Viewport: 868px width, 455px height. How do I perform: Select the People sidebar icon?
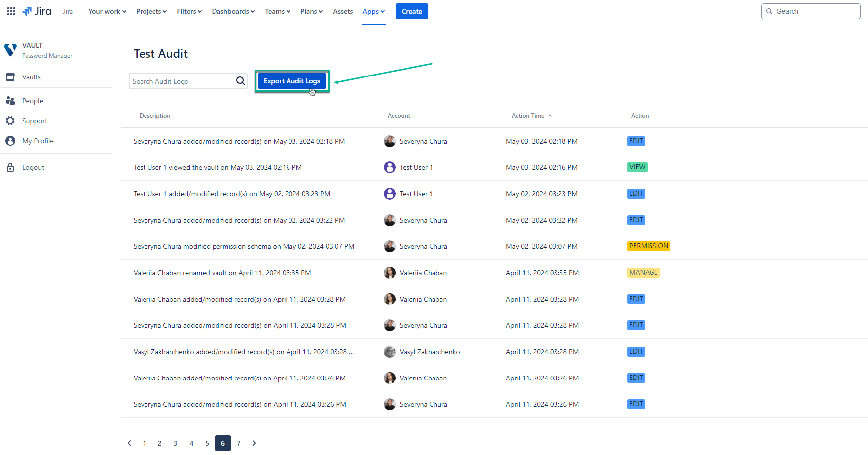click(x=10, y=100)
